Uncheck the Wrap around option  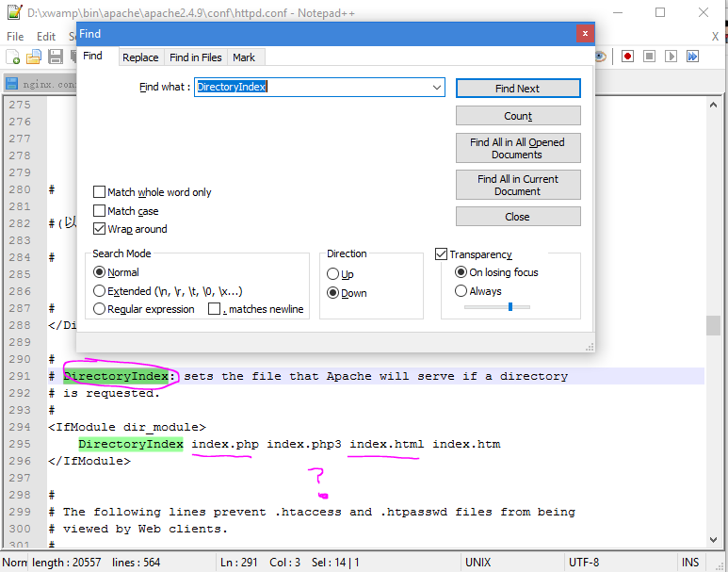99,229
